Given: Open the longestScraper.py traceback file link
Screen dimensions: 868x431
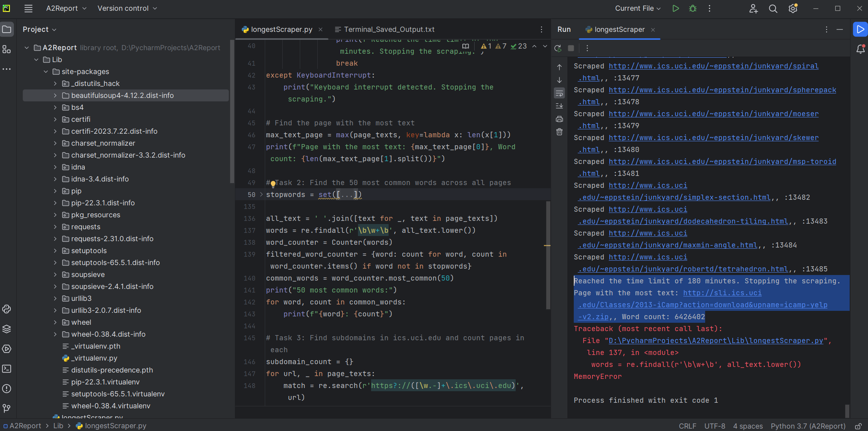Looking at the screenshot, I should [x=716, y=341].
